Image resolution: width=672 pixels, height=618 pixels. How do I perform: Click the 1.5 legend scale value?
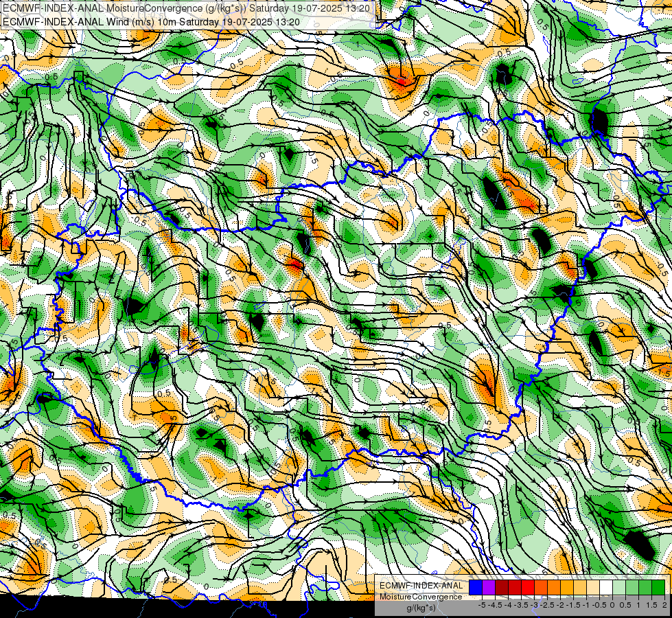pos(651,605)
